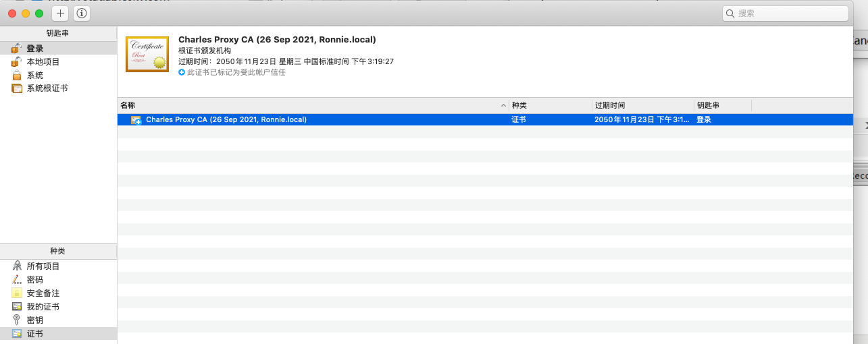Show 所有项目 category
This screenshot has width=868, height=344.
tap(58, 266)
